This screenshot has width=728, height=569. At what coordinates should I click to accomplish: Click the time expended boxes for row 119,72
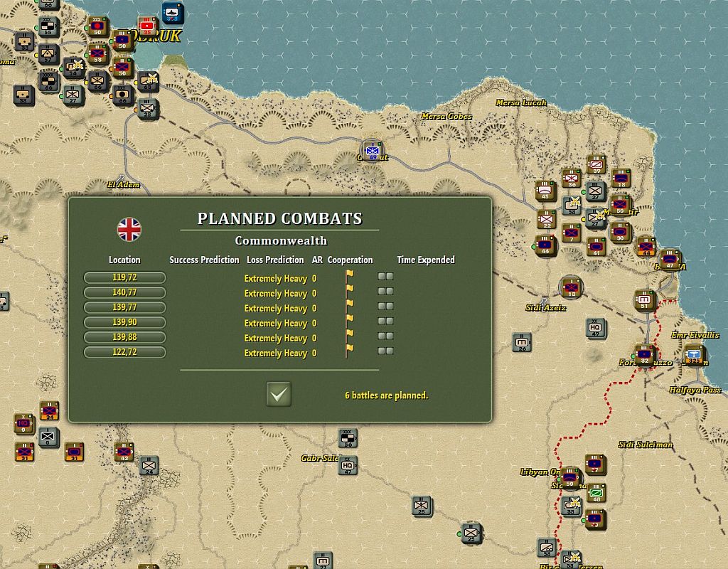click(385, 277)
